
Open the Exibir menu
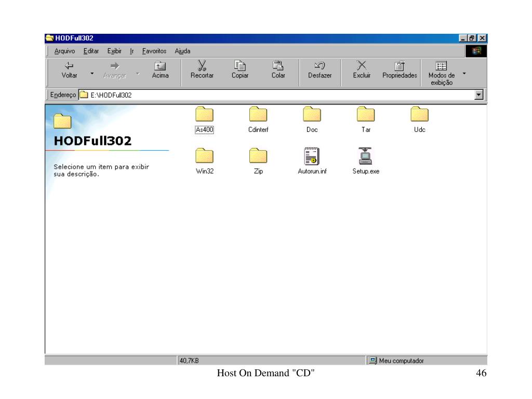[114, 51]
